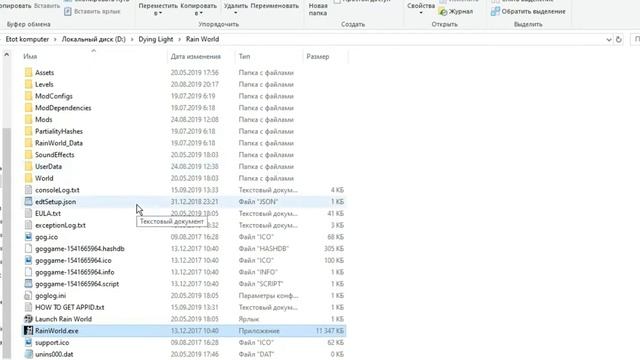640x360 pixels.
Task: Select the UserData folder name
Action: pos(49,167)
